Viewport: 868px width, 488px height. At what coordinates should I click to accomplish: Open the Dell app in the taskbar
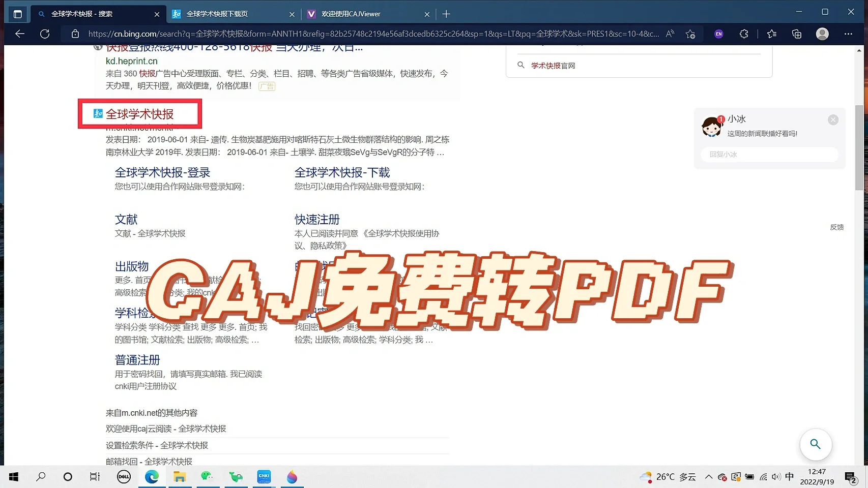(124, 477)
